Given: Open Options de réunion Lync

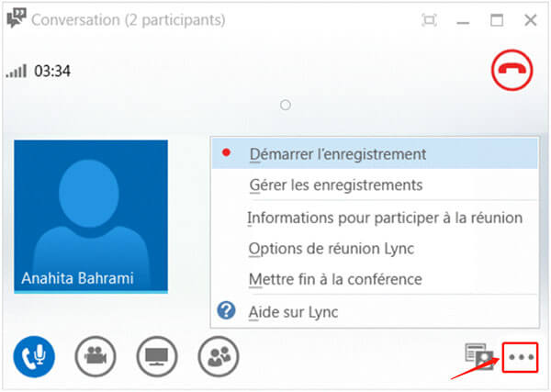Looking at the screenshot, I should [x=332, y=249].
